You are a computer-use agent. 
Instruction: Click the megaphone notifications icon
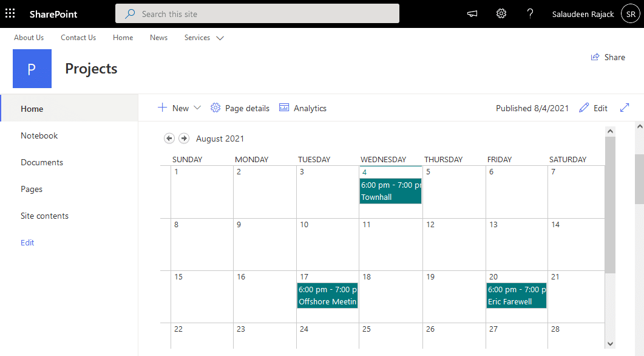point(472,14)
